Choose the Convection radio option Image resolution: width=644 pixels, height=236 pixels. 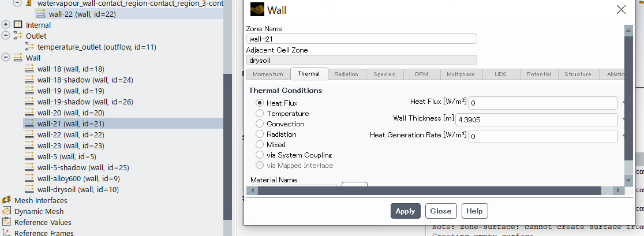click(260, 124)
